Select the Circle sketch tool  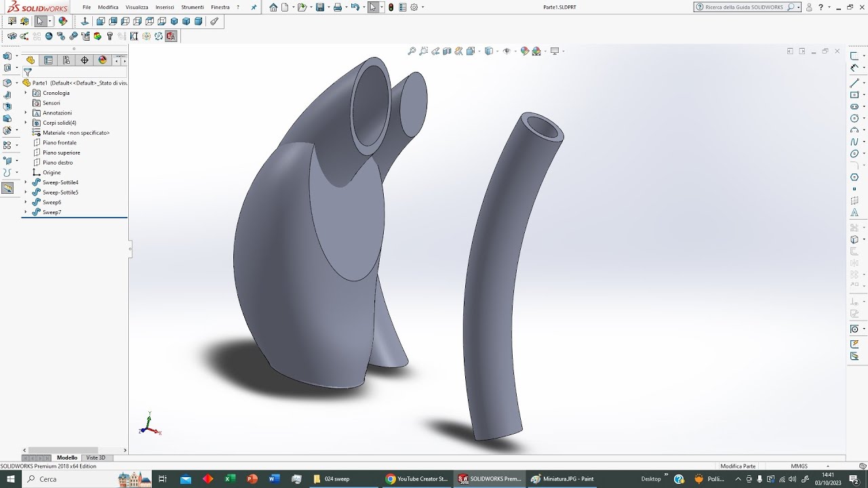click(854, 118)
